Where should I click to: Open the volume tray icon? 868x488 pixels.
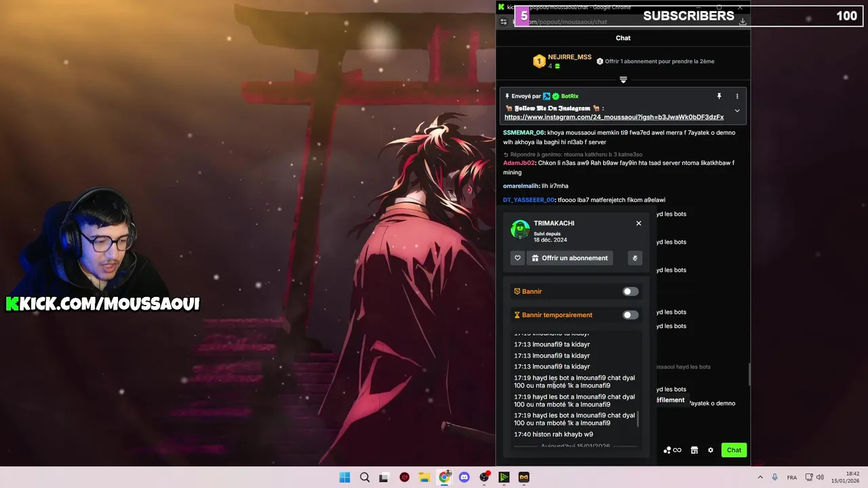tap(820, 477)
